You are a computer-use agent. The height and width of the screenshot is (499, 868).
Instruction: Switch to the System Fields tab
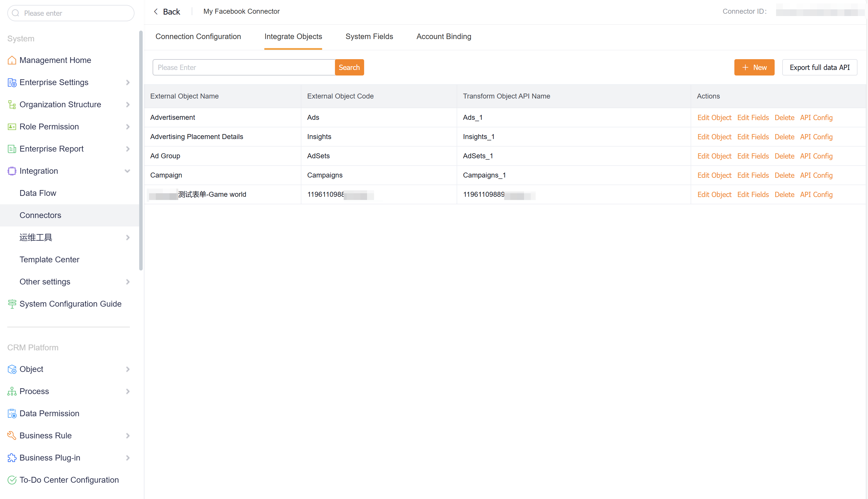369,37
